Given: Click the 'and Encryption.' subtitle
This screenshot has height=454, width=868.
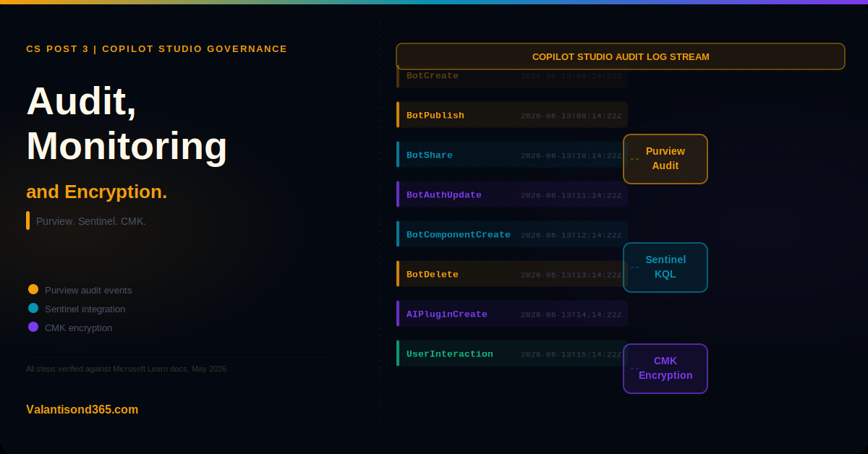Looking at the screenshot, I should (x=96, y=192).
